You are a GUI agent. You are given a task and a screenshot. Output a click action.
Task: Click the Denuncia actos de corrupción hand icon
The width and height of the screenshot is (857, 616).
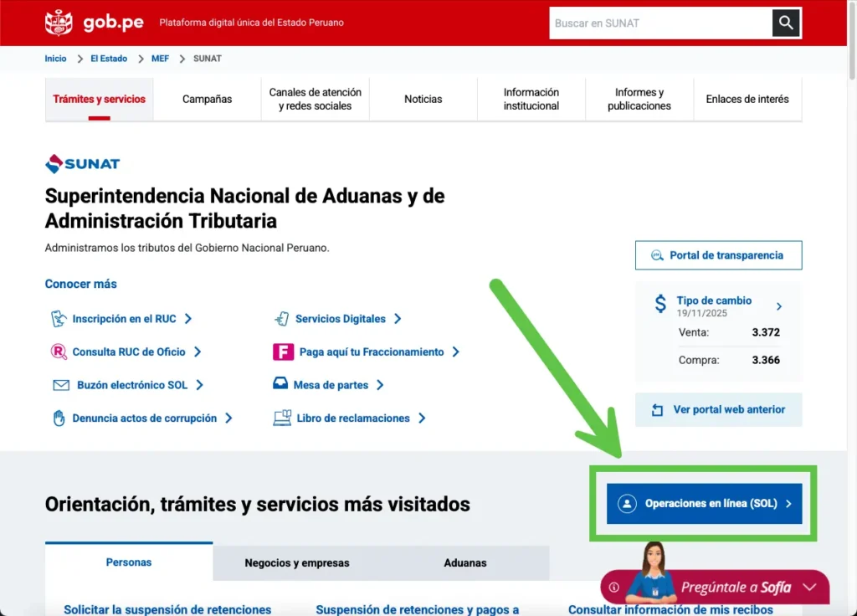tap(59, 418)
